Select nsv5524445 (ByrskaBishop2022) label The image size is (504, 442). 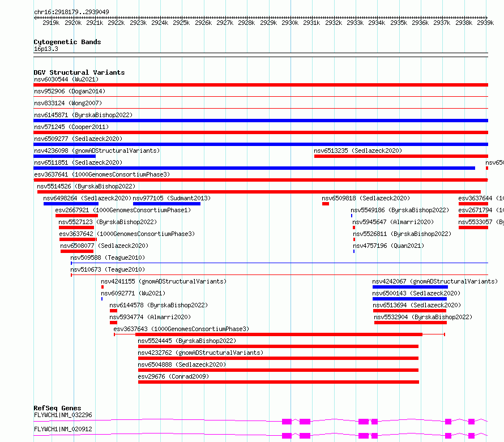point(187,341)
